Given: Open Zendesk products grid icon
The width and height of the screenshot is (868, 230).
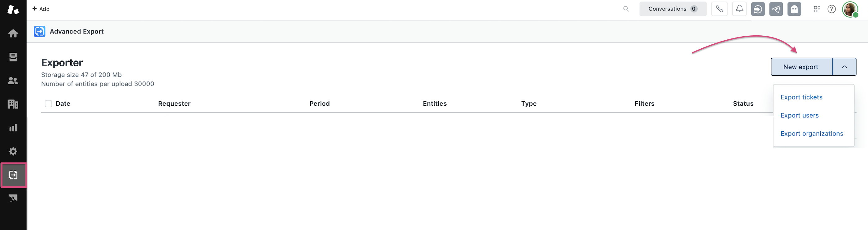Looking at the screenshot, I should point(817,9).
